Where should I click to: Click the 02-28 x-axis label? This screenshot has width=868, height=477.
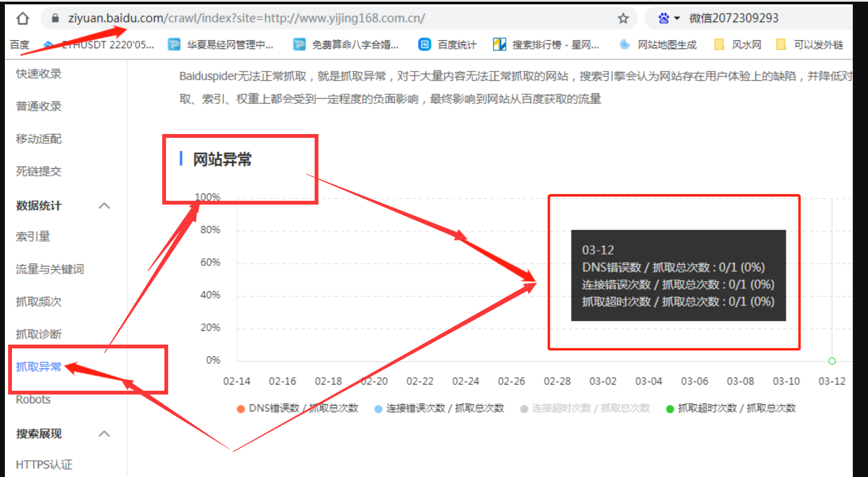pos(557,381)
